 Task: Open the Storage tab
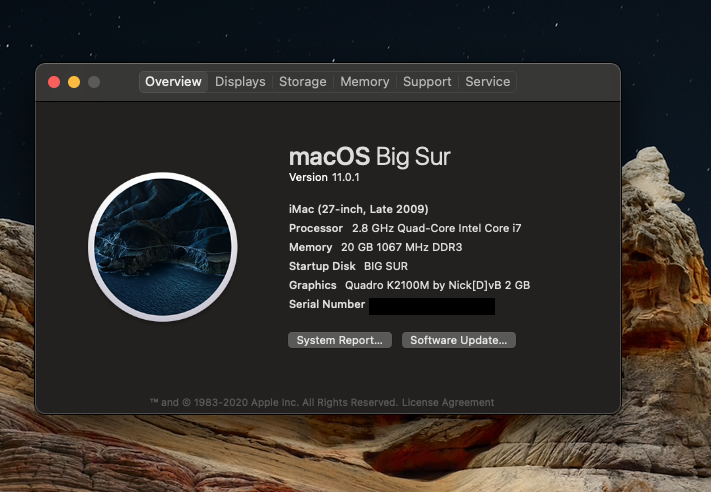302,82
